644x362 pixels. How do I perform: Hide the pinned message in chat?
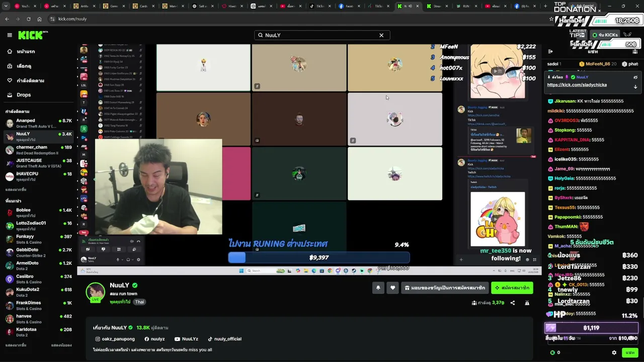pyautogui.click(x=635, y=77)
